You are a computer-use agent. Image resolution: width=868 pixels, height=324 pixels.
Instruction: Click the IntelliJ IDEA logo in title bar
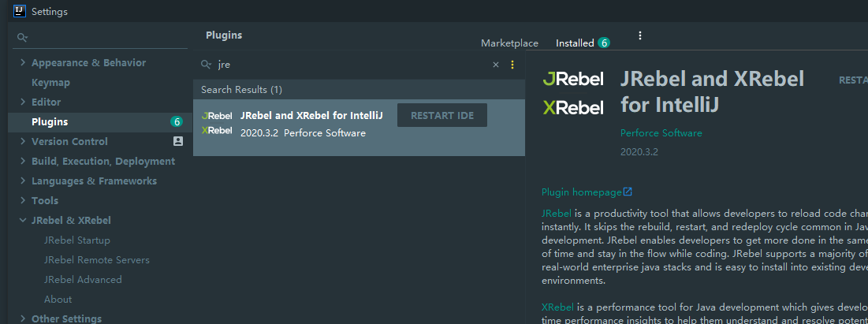[20, 10]
